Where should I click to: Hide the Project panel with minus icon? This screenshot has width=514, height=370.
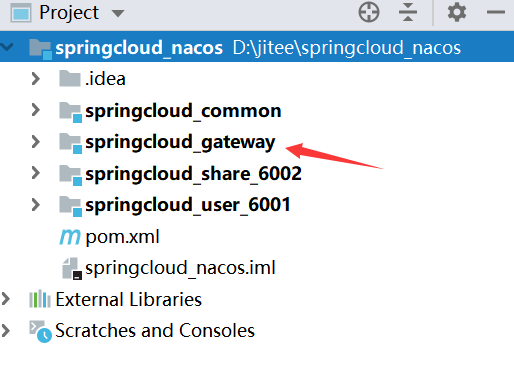[496, 12]
